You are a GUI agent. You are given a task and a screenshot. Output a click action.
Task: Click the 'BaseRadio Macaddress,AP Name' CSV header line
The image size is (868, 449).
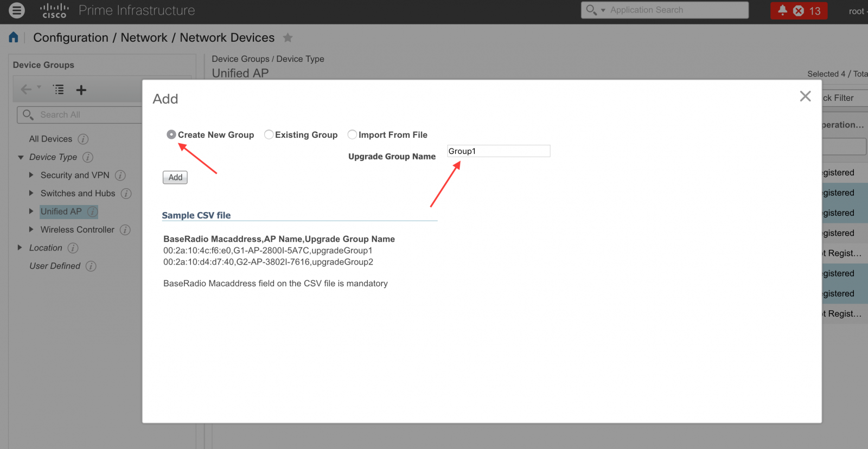coord(279,239)
